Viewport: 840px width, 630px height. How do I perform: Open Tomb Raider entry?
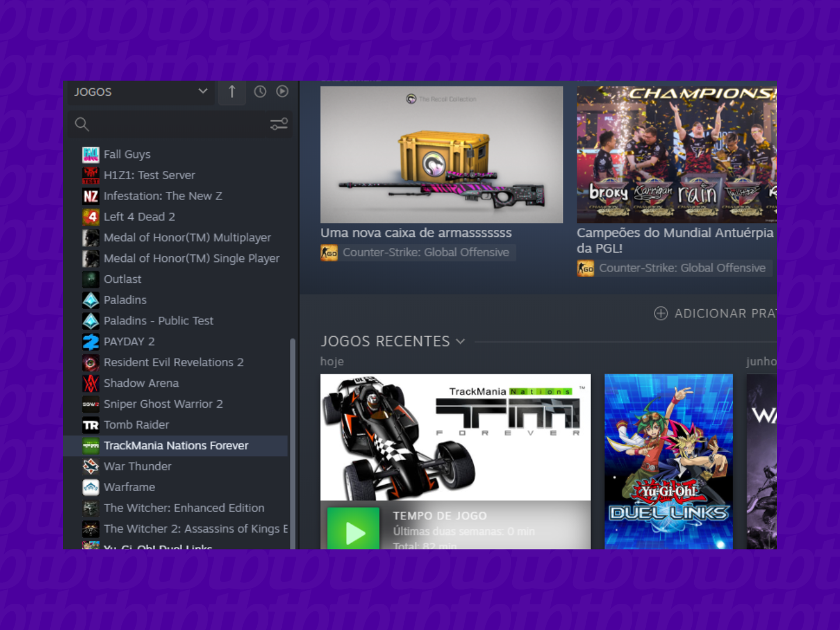coord(176,425)
